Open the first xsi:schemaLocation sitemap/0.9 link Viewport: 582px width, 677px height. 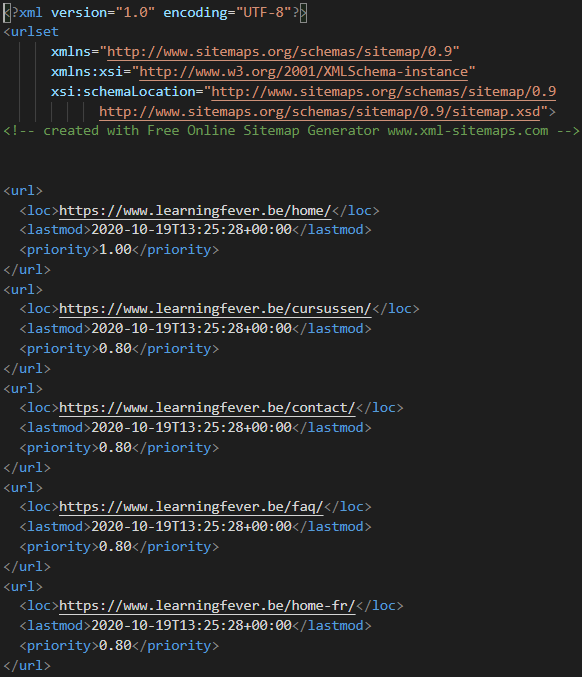[x=383, y=92]
